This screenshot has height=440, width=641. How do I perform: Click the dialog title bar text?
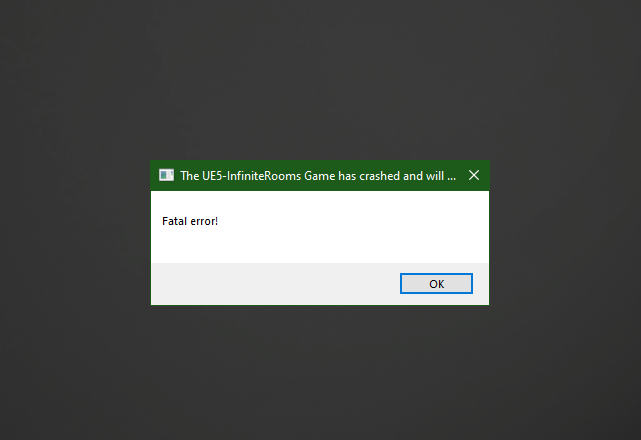point(318,176)
